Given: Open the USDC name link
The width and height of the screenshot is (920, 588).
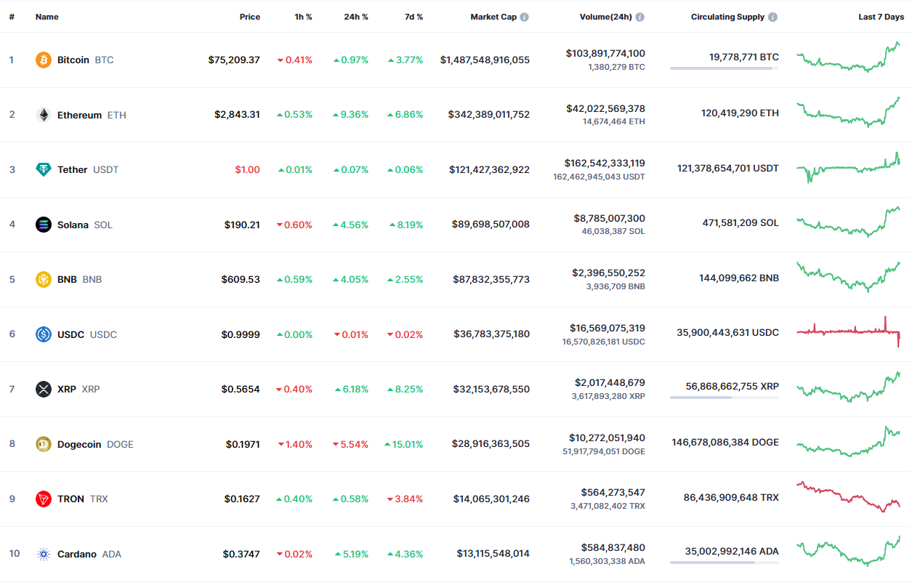Looking at the screenshot, I should [x=87, y=334].
